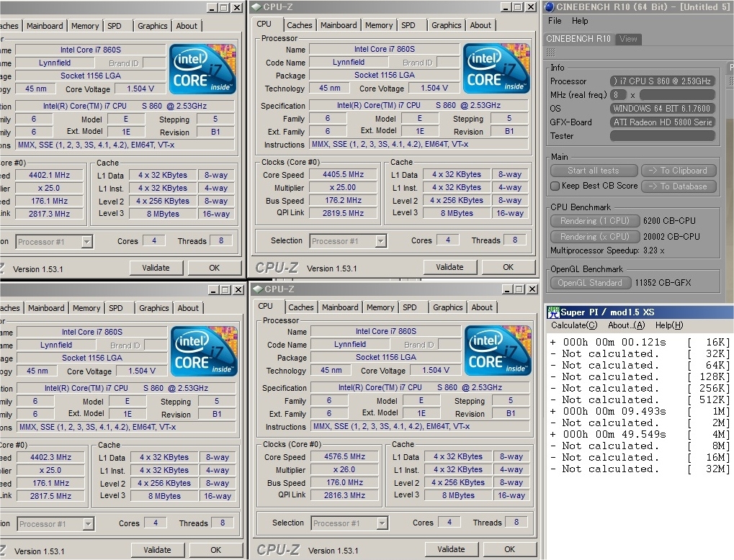Open Memory tab in 4576.5 MHz CPU-Z window
Viewport: 734px width, 560px height.
click(380, 307)
